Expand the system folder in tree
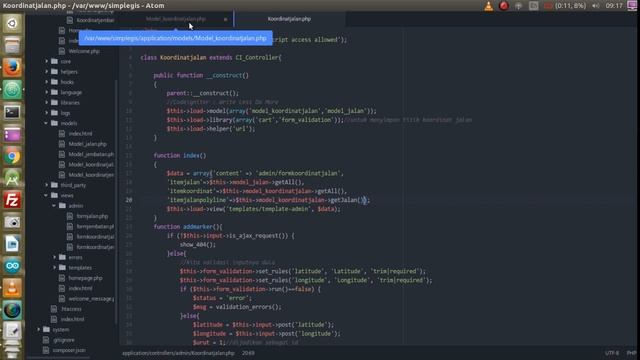Image resolution: width=640 pixels, height=360 pixels. pyautogui.click(x=39, y=329)
